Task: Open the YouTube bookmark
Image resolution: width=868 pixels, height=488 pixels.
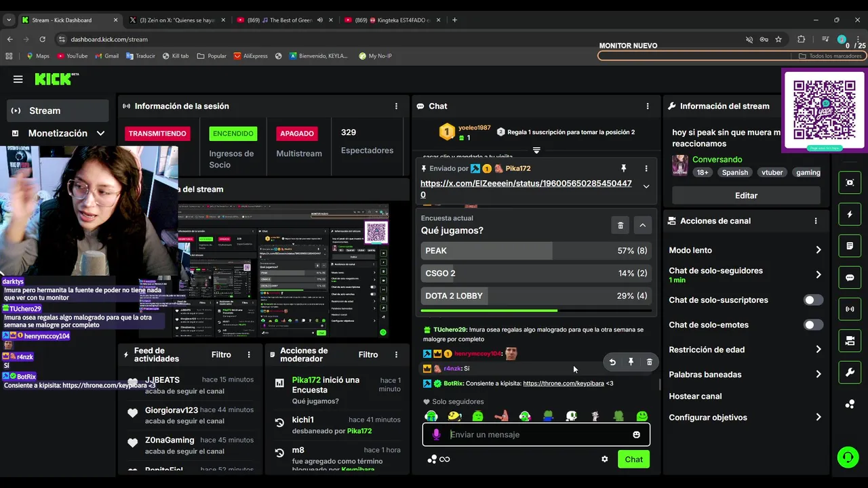Action: point(73,56)
